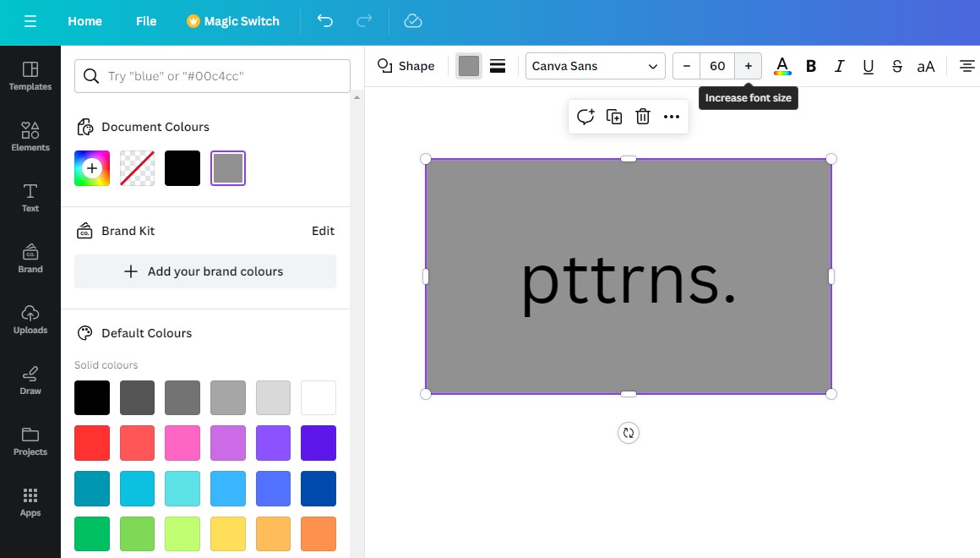980x558 pixels.
Task: Click the Brand Kit heading
Action: [x=128, y=231]
